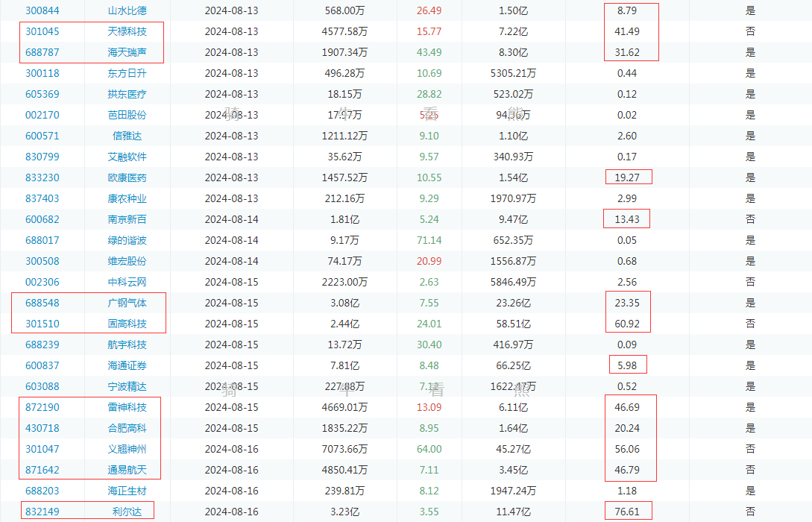The width and height of the screenshot is (812, 522).
Task: Click stock code 603088
Action: pos(43,386)
